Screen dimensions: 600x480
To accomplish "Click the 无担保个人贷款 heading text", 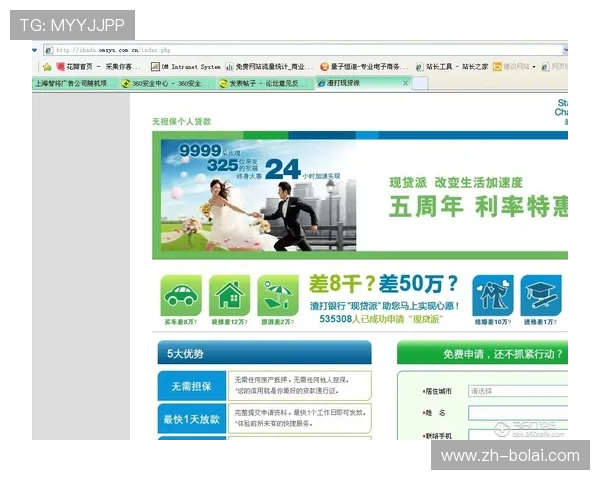I will click(x=182, y=122).
